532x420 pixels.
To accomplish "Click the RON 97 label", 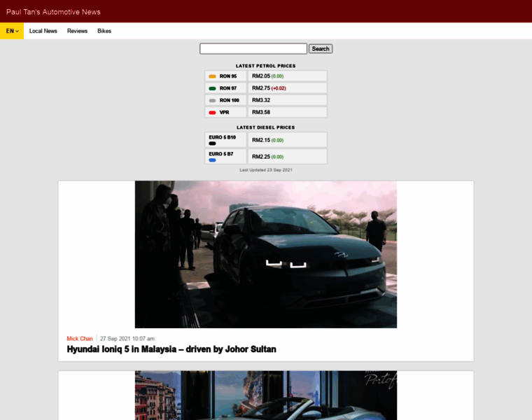I will pos(228,88).
